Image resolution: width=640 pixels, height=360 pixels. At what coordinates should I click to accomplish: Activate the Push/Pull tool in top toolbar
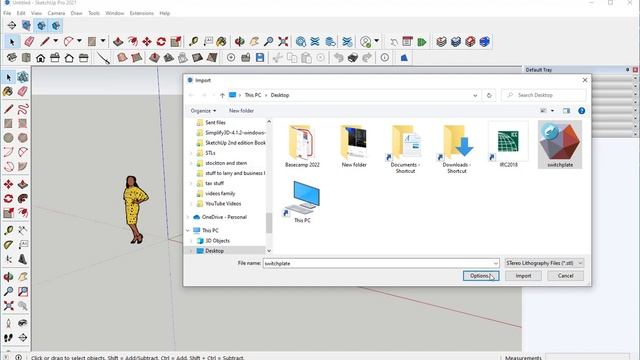tap(118, 42)
